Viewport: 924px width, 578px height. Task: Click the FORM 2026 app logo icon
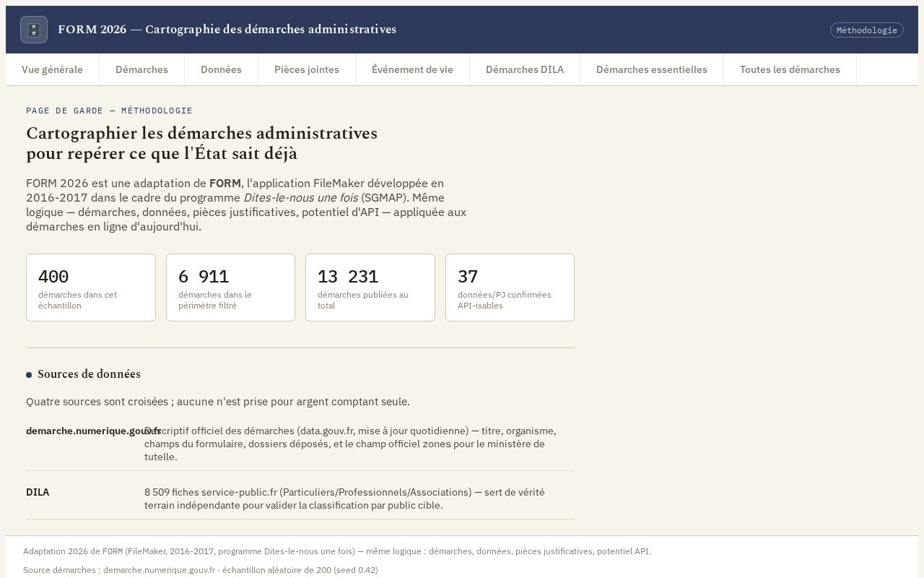coord(34,30)
